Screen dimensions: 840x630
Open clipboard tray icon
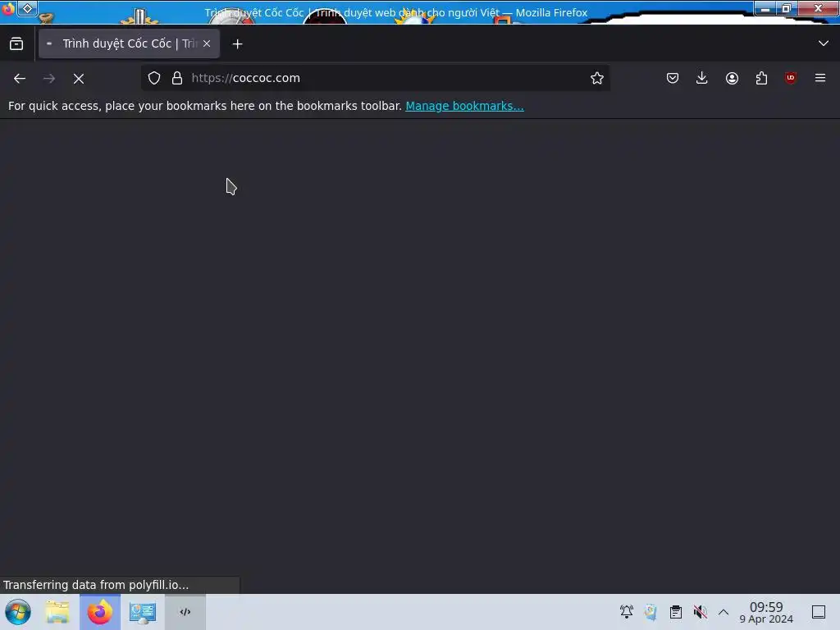676,611
